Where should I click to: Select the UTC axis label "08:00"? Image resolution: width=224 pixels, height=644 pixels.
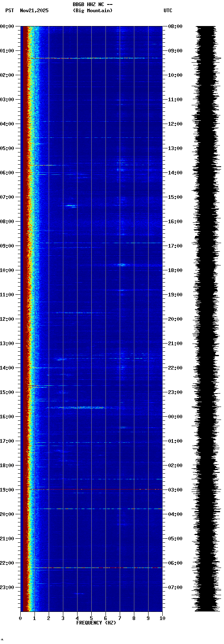point(175,26)
